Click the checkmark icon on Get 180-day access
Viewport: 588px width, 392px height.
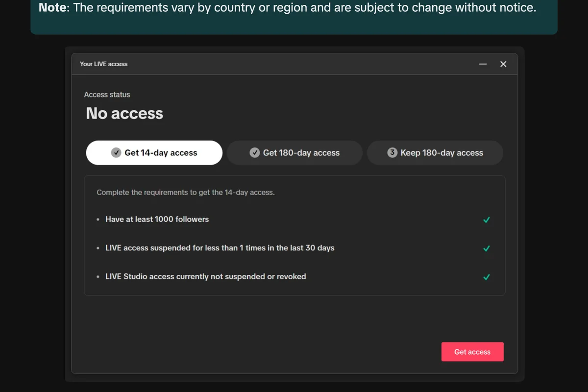click(254, 153)
